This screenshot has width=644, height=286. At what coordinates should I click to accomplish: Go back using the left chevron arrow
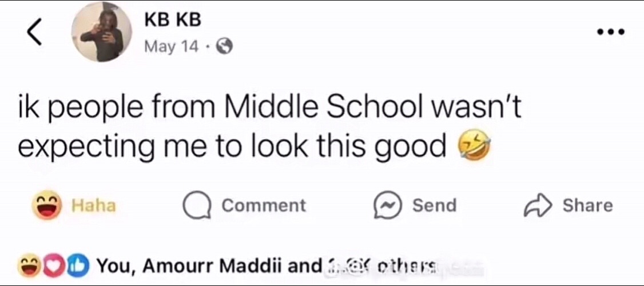pyautogui.click(x=35, y=33)
